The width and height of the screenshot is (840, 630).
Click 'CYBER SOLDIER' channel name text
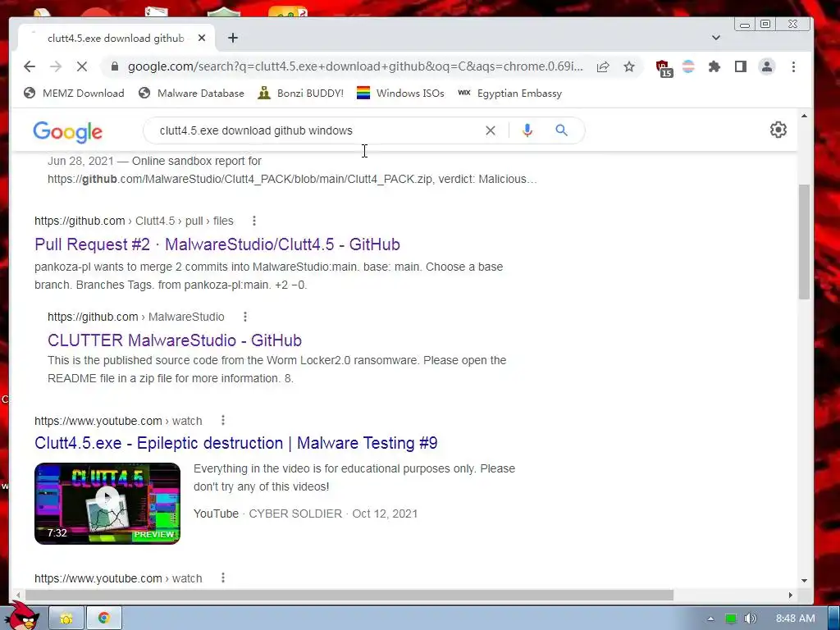[295, 514]
